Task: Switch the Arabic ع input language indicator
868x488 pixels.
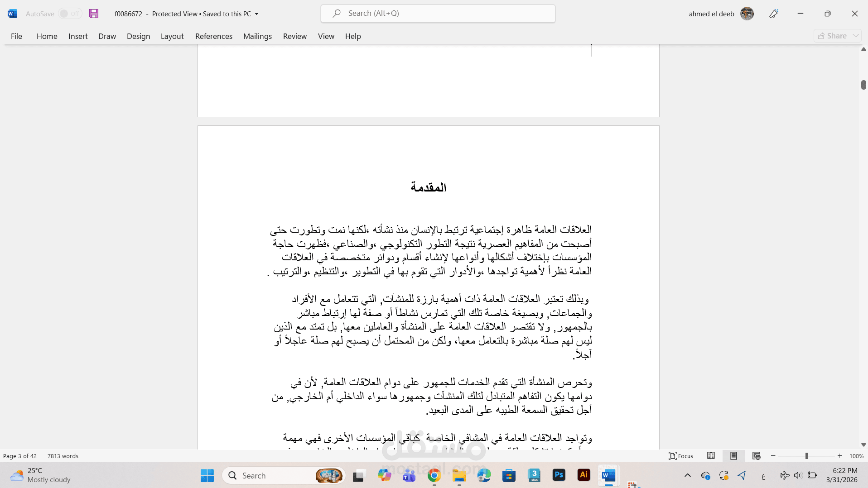Action: 763,476
